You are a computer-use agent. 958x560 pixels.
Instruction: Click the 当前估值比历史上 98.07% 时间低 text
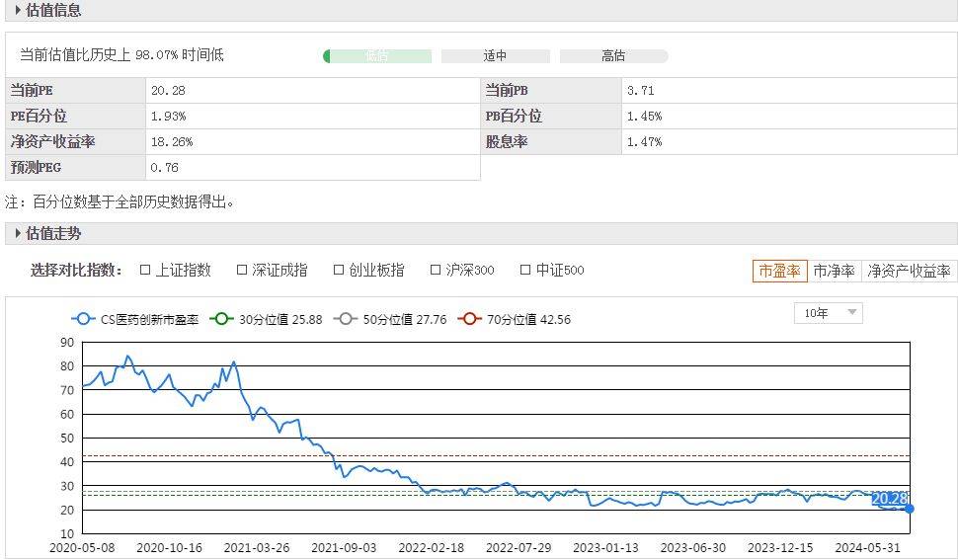tap(122, 55)
